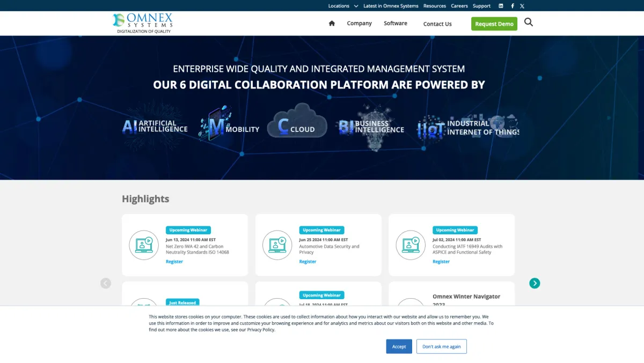Click Don't ask me again button

coord(442,346)
